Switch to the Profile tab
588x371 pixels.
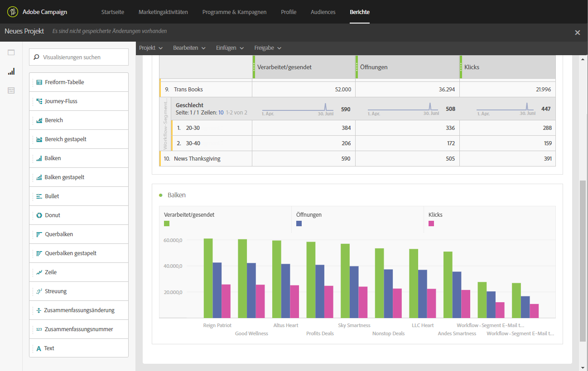tap(289, 12)
